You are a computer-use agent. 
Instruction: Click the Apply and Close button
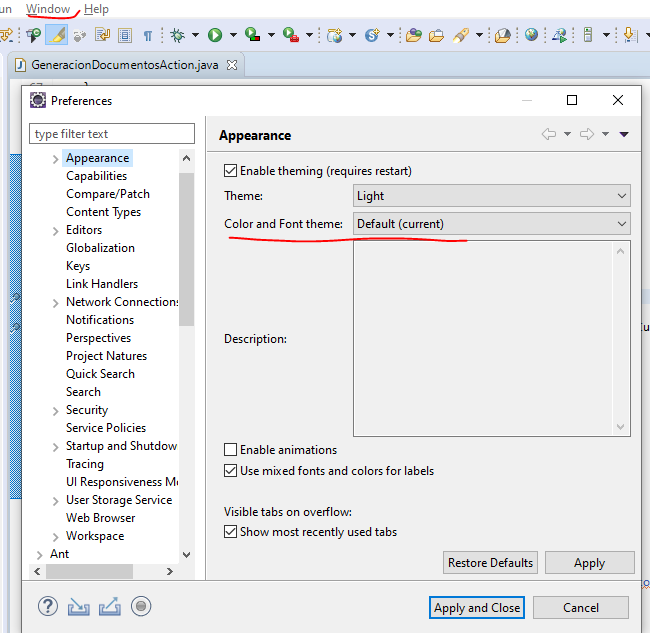click(477, 608)
